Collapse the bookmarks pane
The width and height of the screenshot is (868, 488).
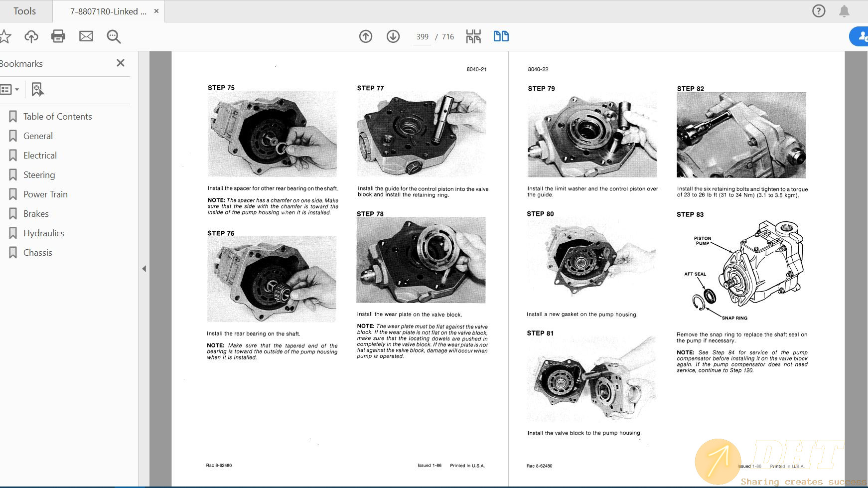(x=120, y=63)
